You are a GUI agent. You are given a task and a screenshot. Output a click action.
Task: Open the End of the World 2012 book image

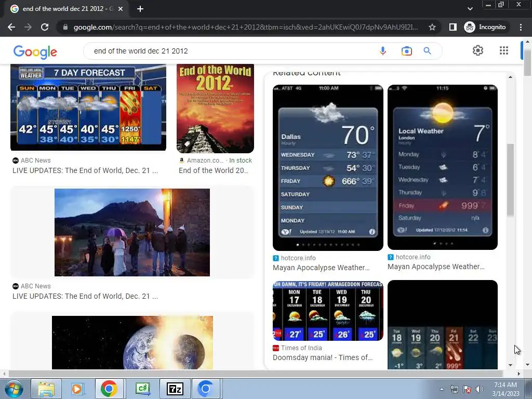point(215,109)
